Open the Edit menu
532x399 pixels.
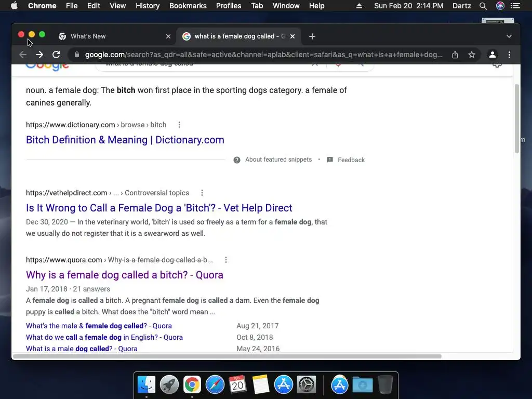pyautogui.click(x=94, y=6)
